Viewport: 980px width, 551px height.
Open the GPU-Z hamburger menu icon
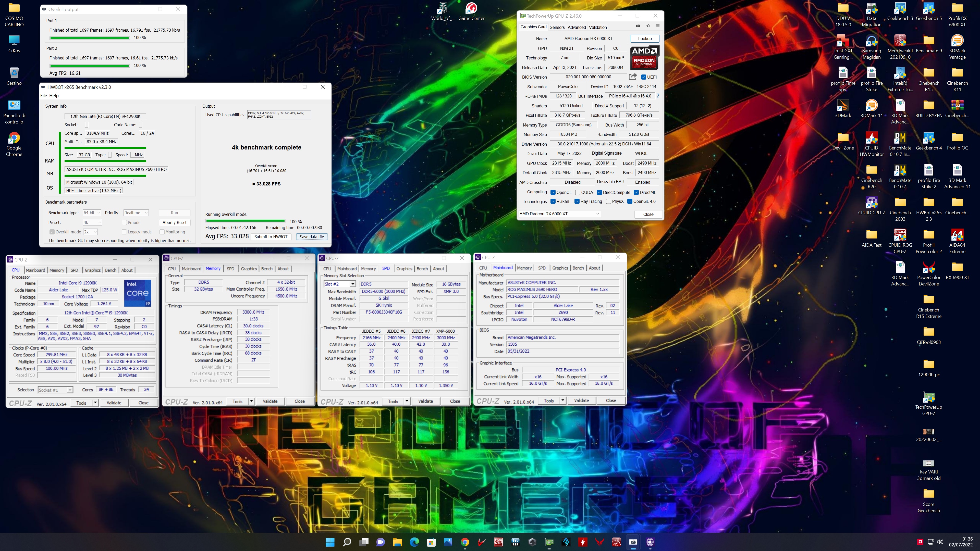coord(657,26)
